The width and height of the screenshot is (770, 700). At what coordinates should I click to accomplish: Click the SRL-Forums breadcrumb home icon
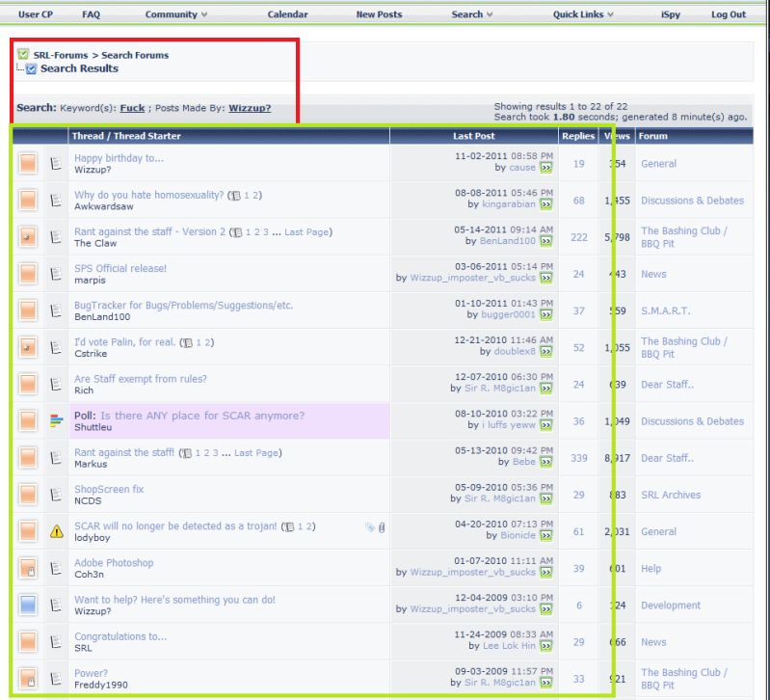[x=23, y=55]
